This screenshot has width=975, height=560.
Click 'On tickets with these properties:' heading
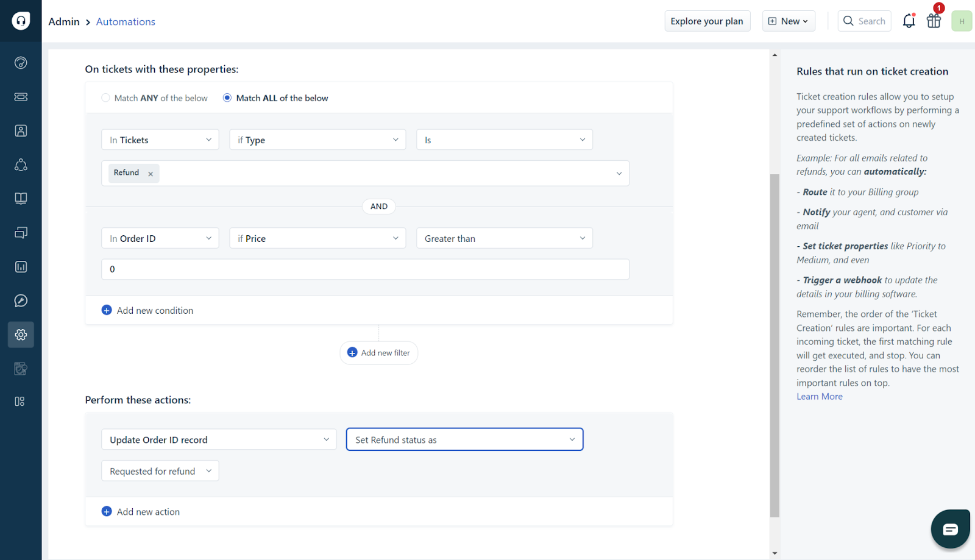(161, 69)
